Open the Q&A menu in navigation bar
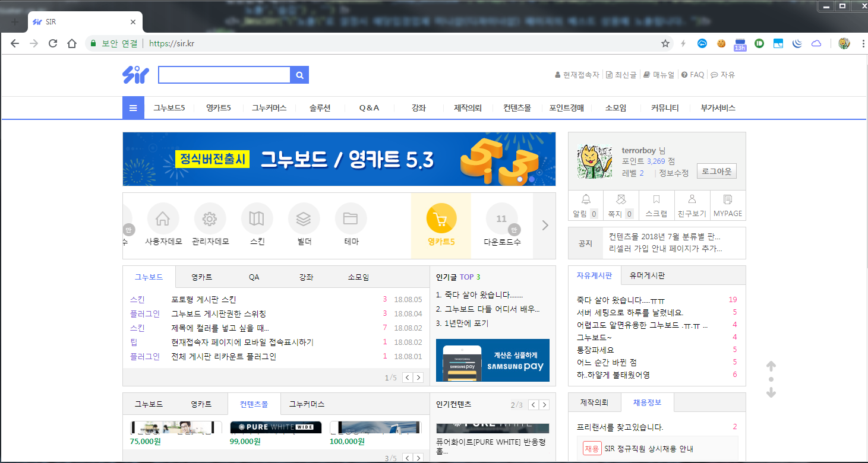 click(x=369, y=108)
